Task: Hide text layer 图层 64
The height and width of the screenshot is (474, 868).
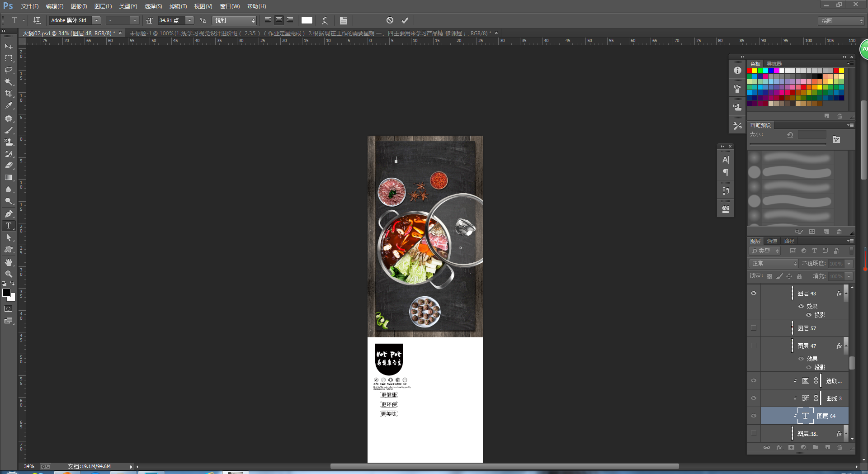Action: coord(754,416)
